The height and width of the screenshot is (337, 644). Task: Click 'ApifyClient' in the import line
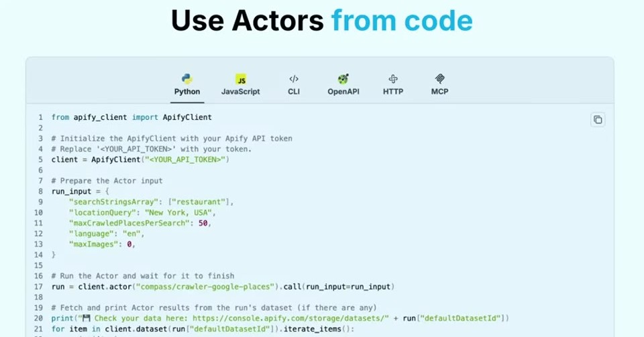pos(187,117)
